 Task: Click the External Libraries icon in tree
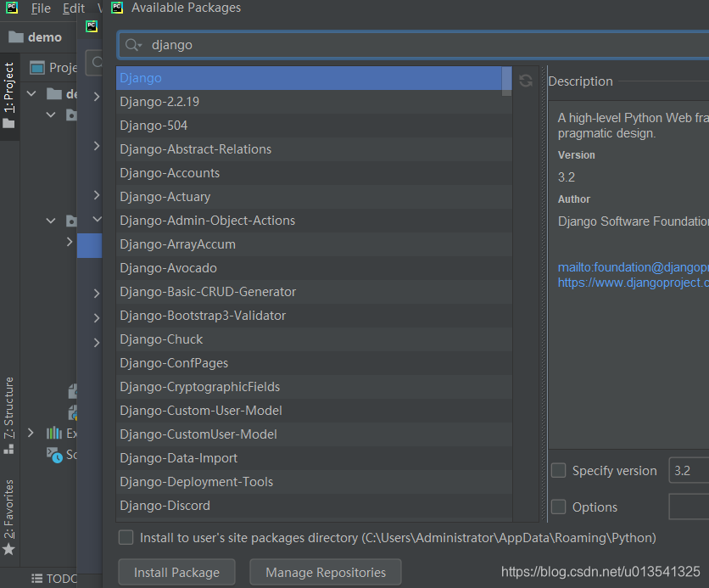point(54,433)
